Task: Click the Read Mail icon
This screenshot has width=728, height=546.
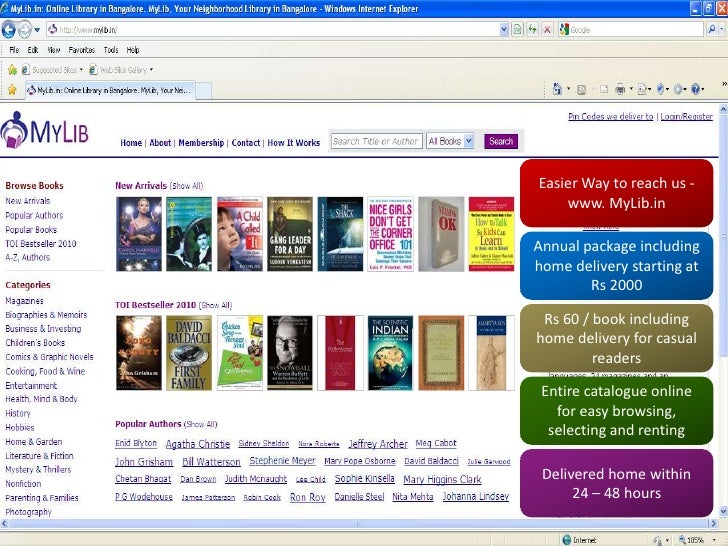Action: 604,90
